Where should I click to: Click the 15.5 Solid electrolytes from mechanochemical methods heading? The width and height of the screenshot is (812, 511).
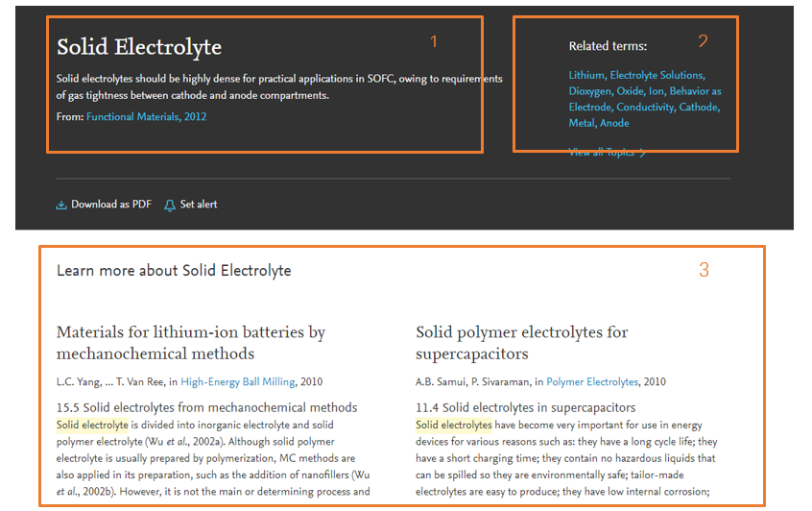pos(206,407)
